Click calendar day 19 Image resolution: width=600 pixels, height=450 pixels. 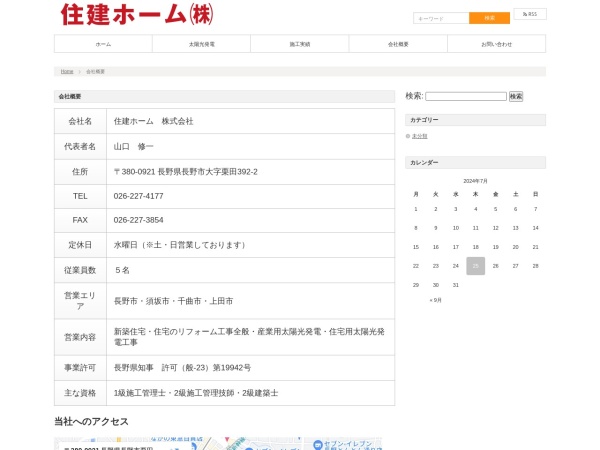pos(496,247)
